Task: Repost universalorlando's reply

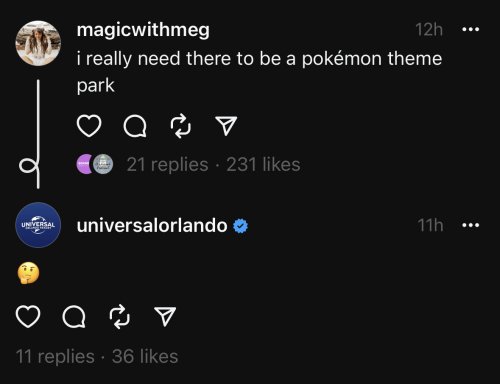Action: tap(120, 317)
